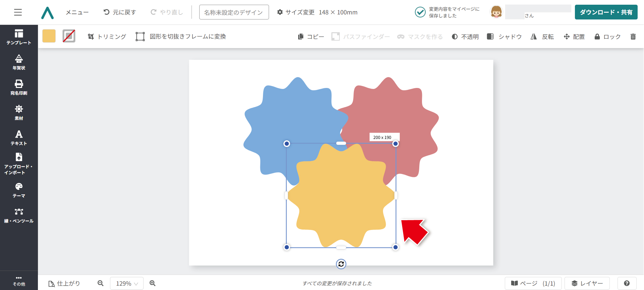Click the rotate handle below the shape
Image resolution: width=644 pixels, height=290 pixels.
341,264
